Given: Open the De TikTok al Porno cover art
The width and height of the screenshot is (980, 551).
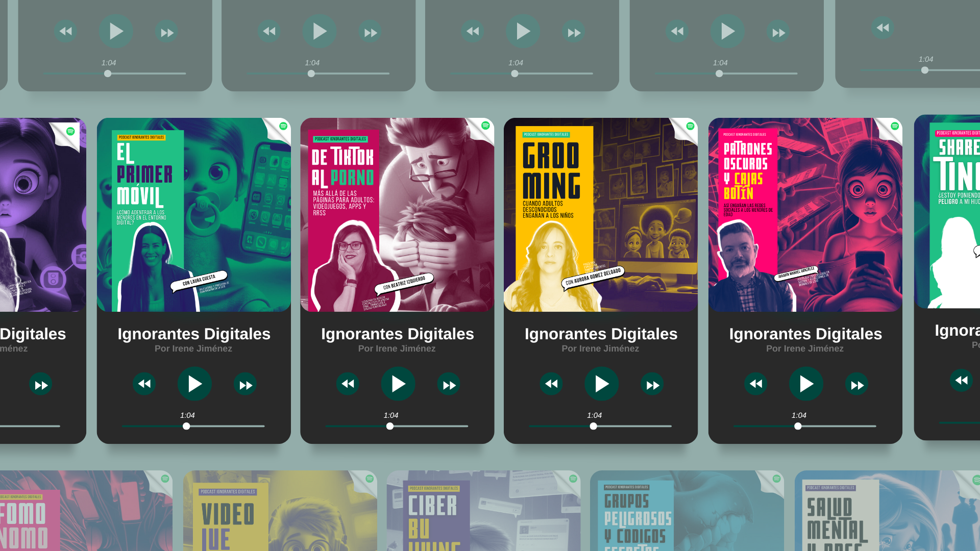Looking at the screenshot, I should point(397,215).
